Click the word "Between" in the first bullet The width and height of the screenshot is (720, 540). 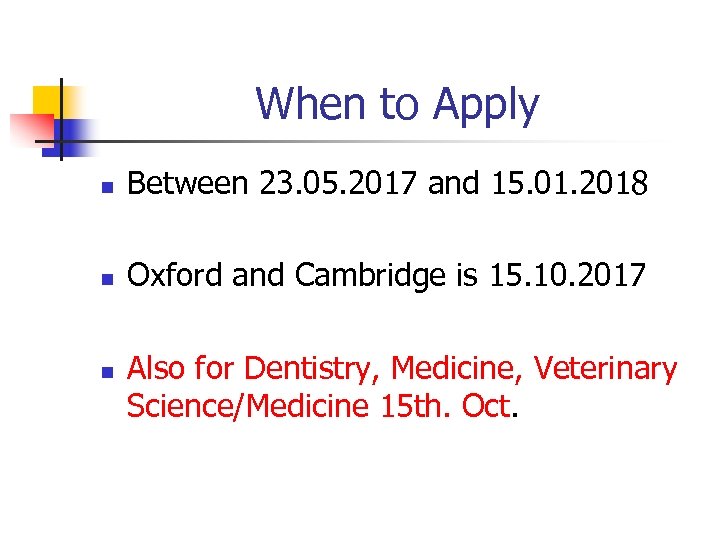pos(189,184)
